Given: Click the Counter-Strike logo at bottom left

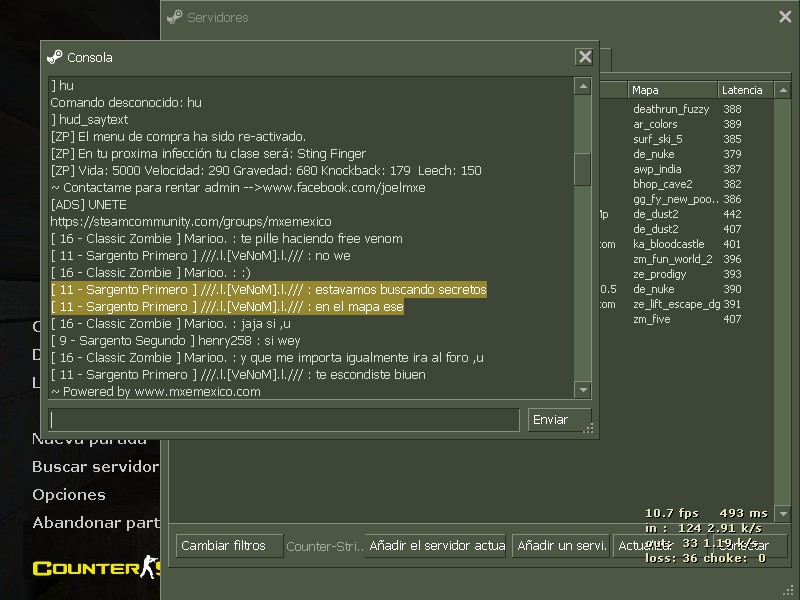Looking at the screenshot, I should pyautogui.click(x=96, y=568).
